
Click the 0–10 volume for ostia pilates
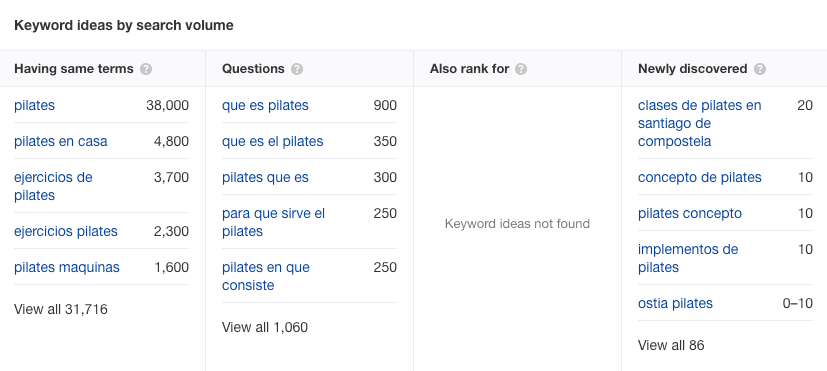pos(797,303)
